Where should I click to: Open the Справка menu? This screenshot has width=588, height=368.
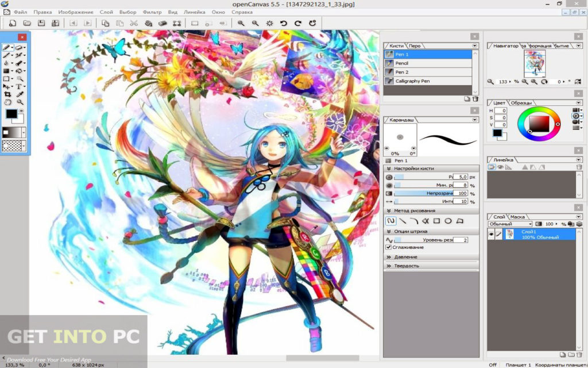click(242, 12)
